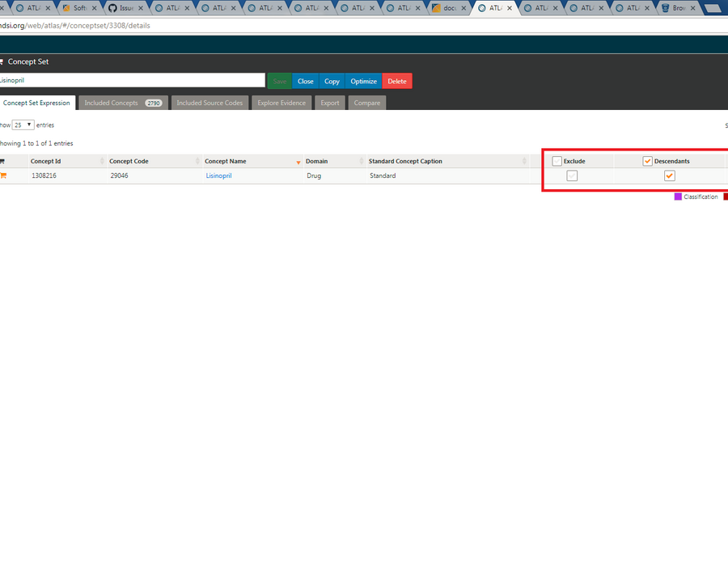Click the Showing 1 to 1 entries text
Image resolution: width=728 pixels, height=566 pixels.
click(36, 143)
